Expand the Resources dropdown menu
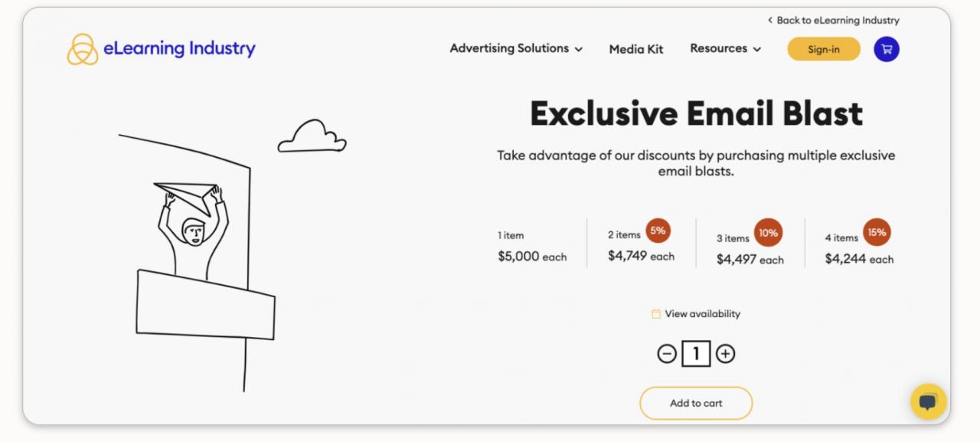This screenshot has height=442, width=980. coord(725,49)
